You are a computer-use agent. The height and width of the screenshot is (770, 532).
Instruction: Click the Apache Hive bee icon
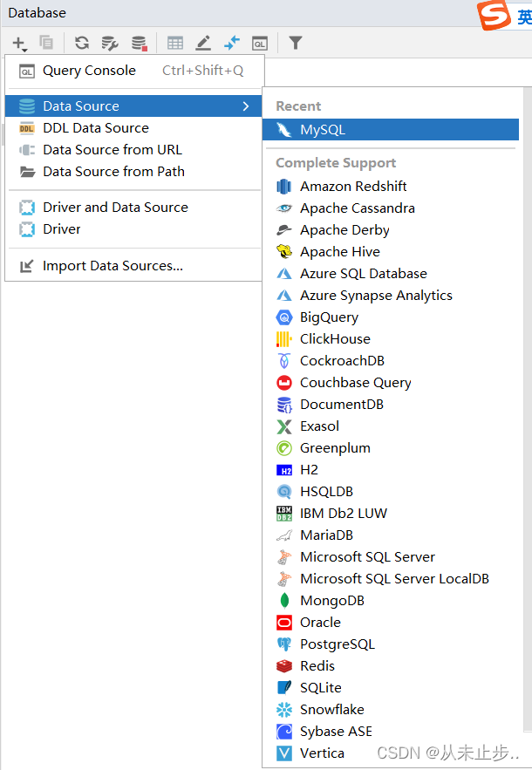(284, 252)
